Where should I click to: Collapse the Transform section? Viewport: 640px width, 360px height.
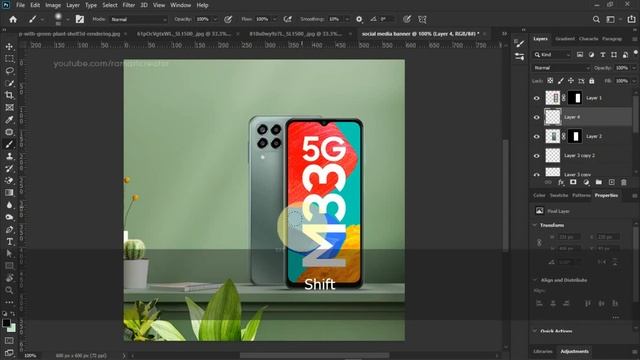(535, 225)
